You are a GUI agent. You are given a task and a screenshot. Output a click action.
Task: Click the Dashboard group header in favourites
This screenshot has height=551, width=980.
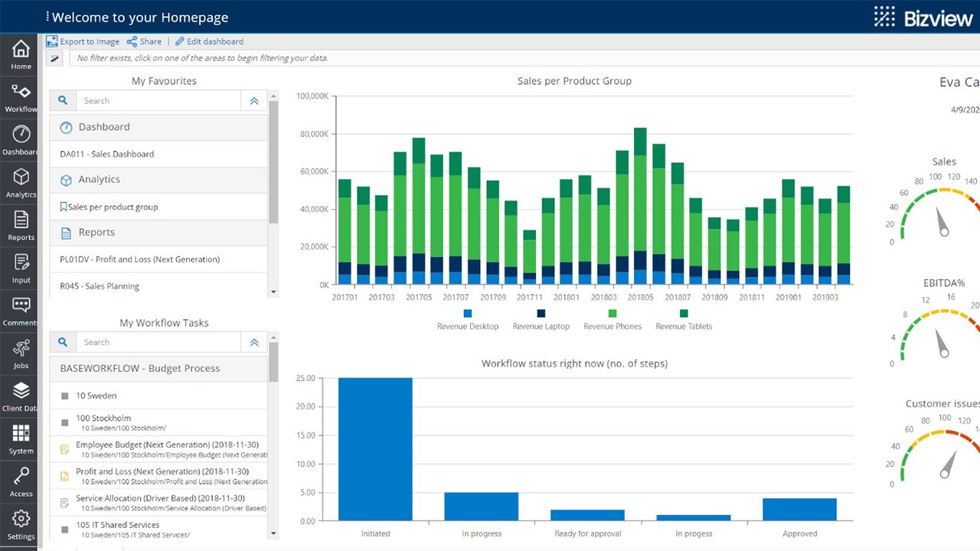pyautogui.click(x=158, y=127)
